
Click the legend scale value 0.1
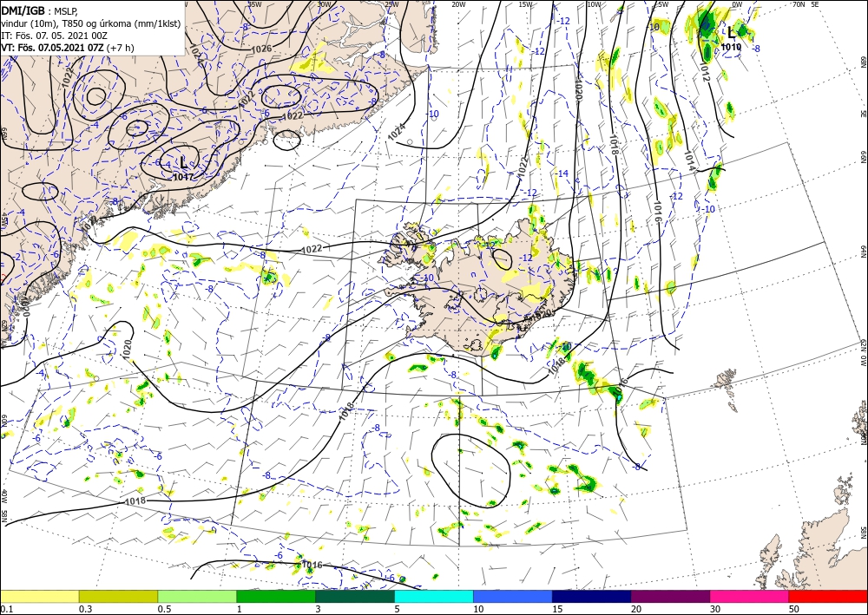[5, 609]
